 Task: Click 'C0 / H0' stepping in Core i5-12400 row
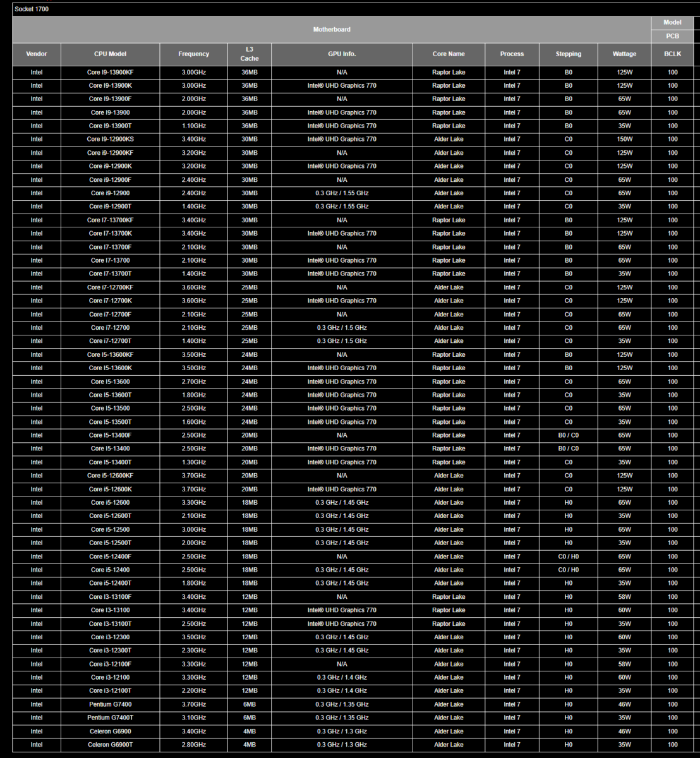pos(569,570)
